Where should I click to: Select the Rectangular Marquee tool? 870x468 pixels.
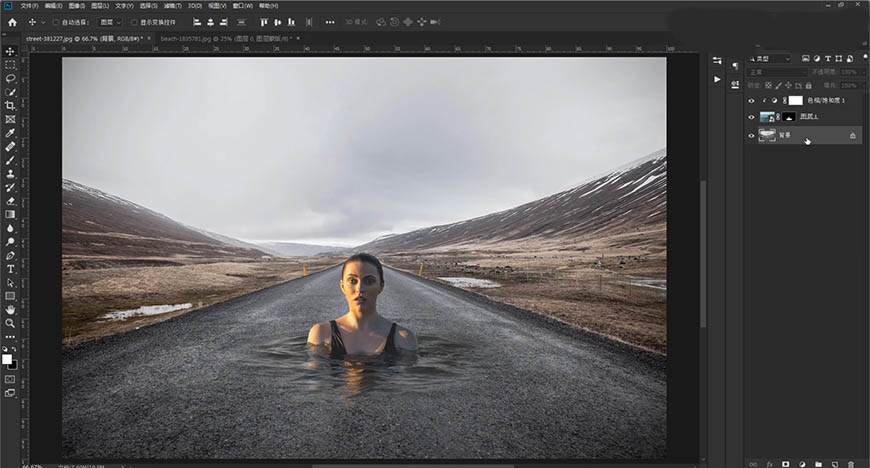[10, 65]
